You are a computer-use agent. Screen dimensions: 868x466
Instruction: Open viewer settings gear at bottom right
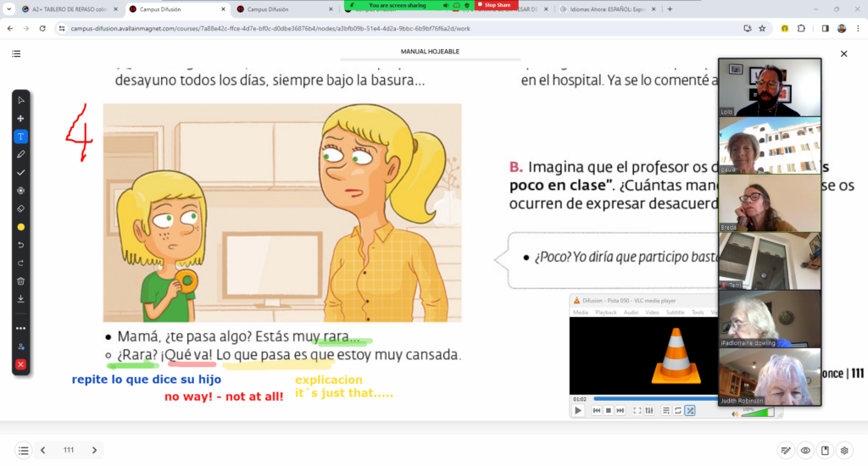coord(844,451)
